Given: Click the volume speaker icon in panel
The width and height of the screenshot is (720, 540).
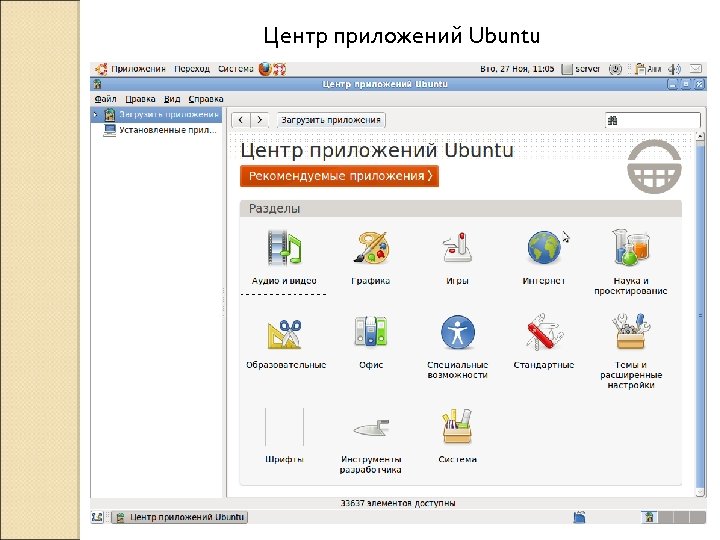Looking at the screenshot, I should (674, 69).
